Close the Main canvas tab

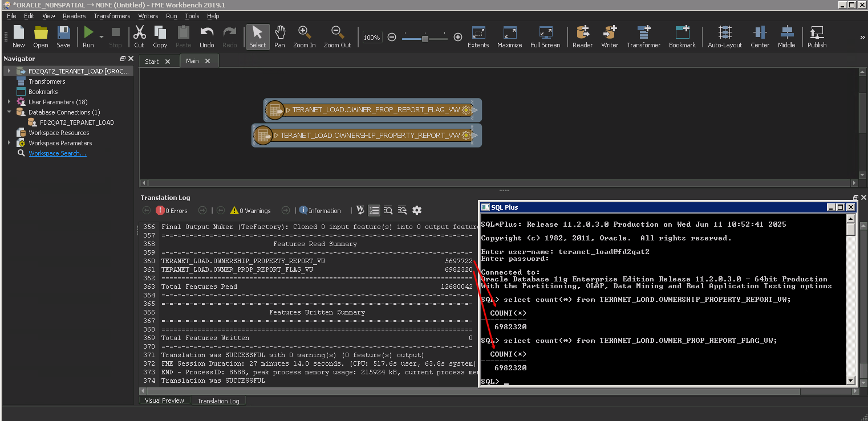point(208,61)
